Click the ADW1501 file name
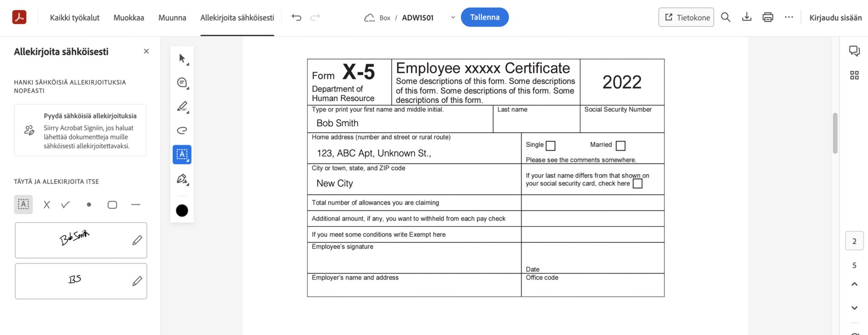Screen dimensions: 868x335 point(418,18)
